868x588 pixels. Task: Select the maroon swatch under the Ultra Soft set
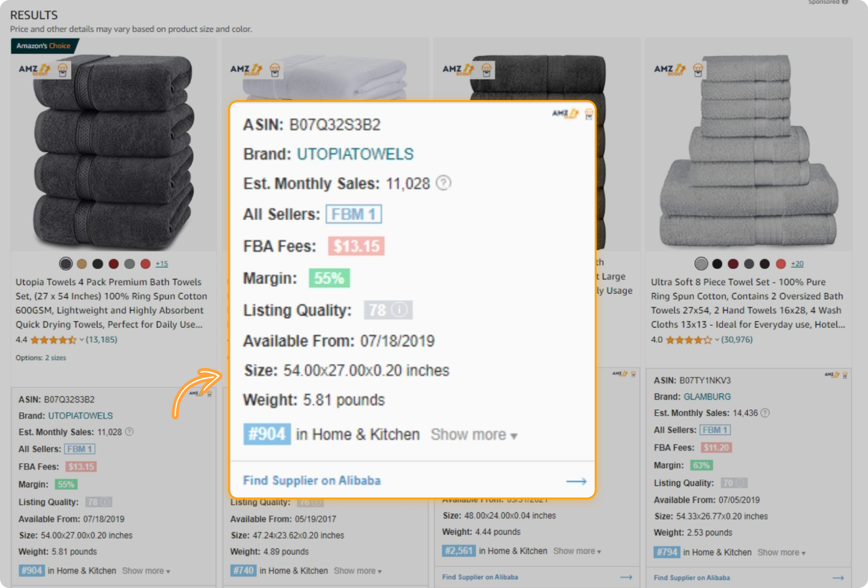click(733, 263)
